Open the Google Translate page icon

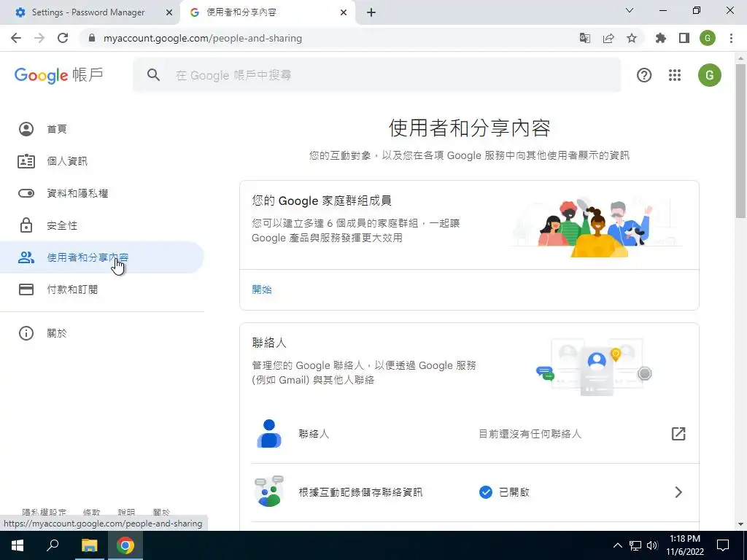click(584, 38)
